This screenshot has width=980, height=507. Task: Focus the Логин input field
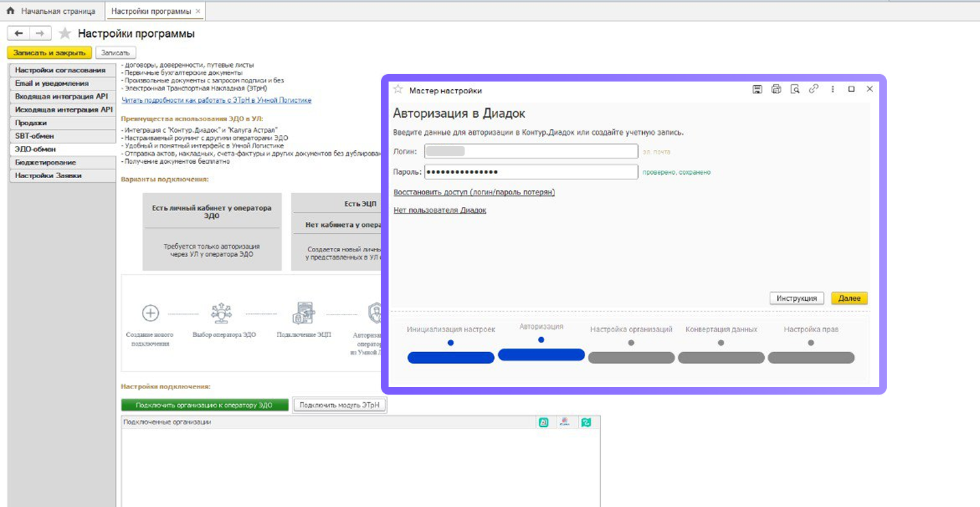531,151
